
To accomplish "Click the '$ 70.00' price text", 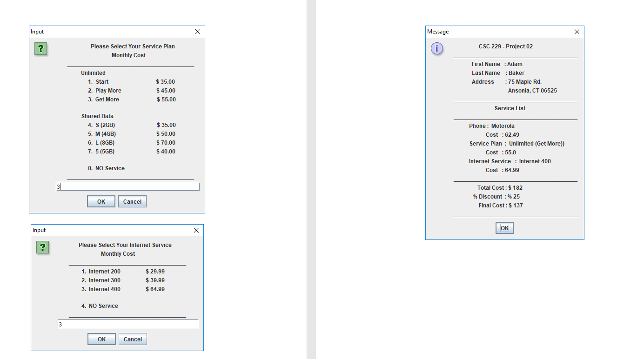I will pyautogui.click(x=166, y=143).
